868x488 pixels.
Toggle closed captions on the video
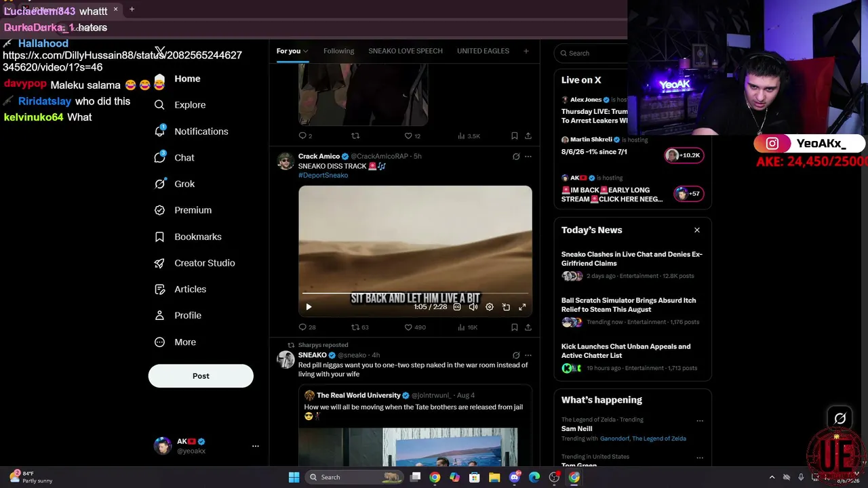point(457,307)
